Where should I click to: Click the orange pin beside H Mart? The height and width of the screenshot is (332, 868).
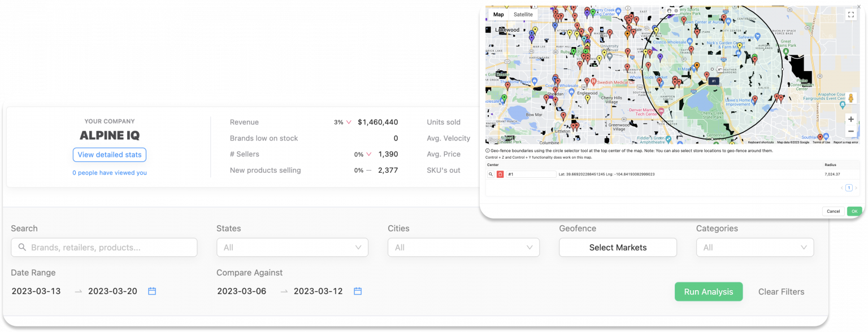[x=697, y=66]
